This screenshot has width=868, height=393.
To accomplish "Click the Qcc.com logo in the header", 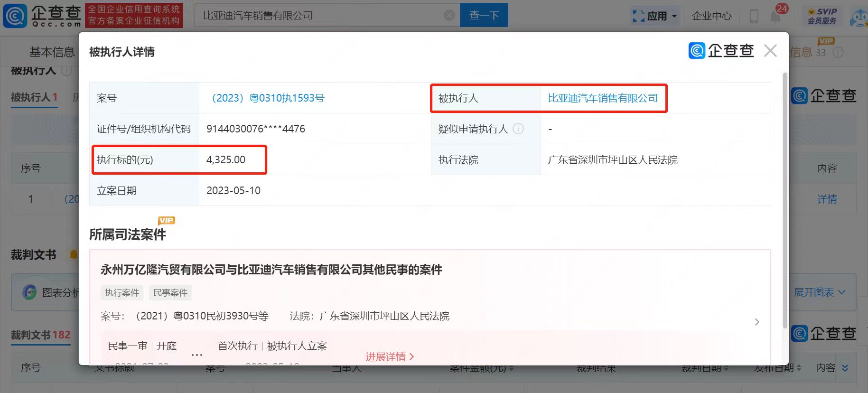I will coord(42,15).
